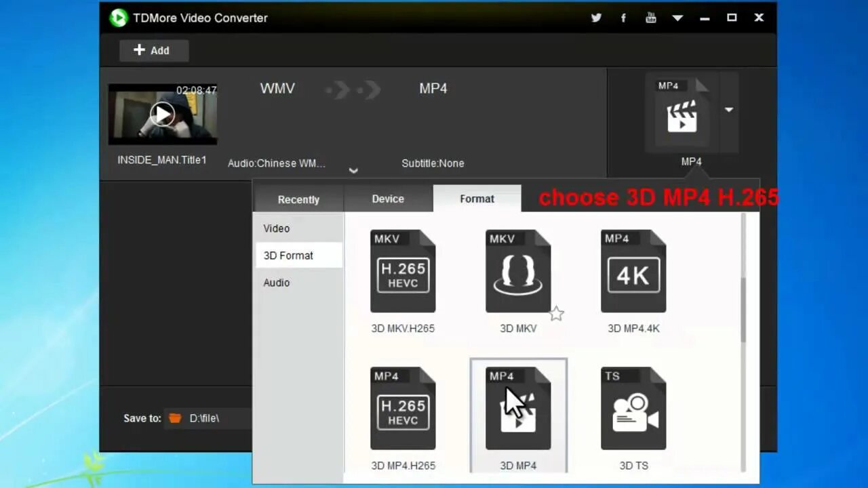Choose the 3D MP4.H265 format icon

click(403, 408)
